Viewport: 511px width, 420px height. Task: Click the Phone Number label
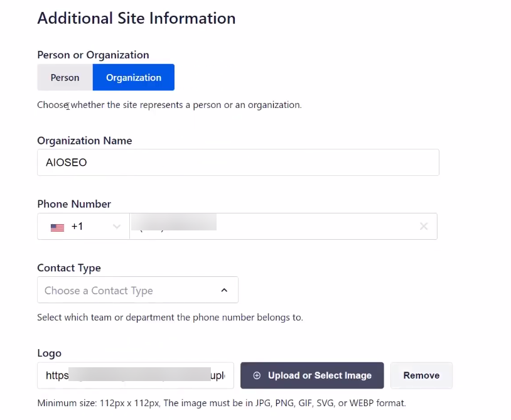74,204
